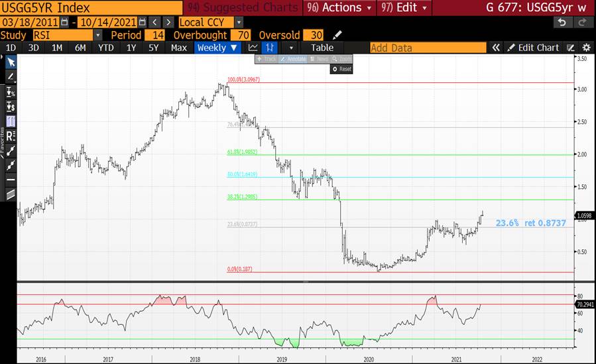
Task: Open the end date calendar picker
Action: pos(142,23)
